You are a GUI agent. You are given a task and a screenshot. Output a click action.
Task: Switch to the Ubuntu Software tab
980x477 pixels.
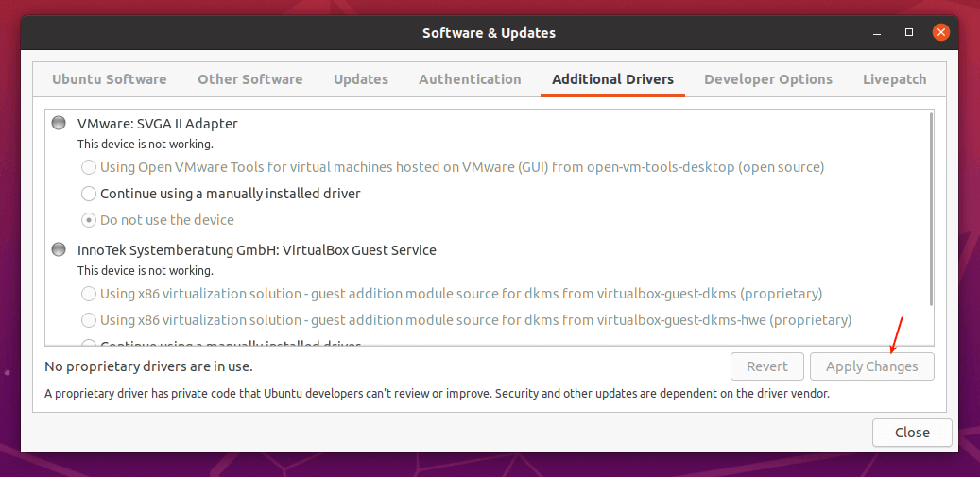pos(109,79)
